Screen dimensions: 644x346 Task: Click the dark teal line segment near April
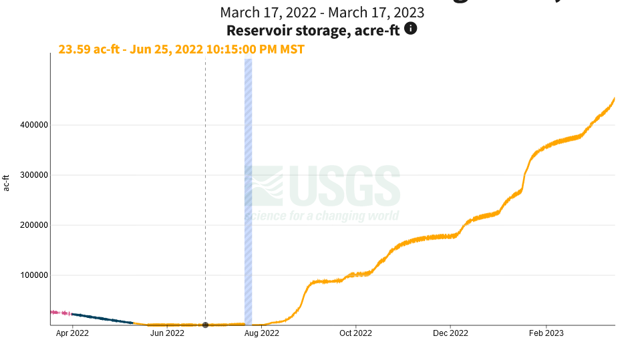pyautogui.click(x=100, y=318)
